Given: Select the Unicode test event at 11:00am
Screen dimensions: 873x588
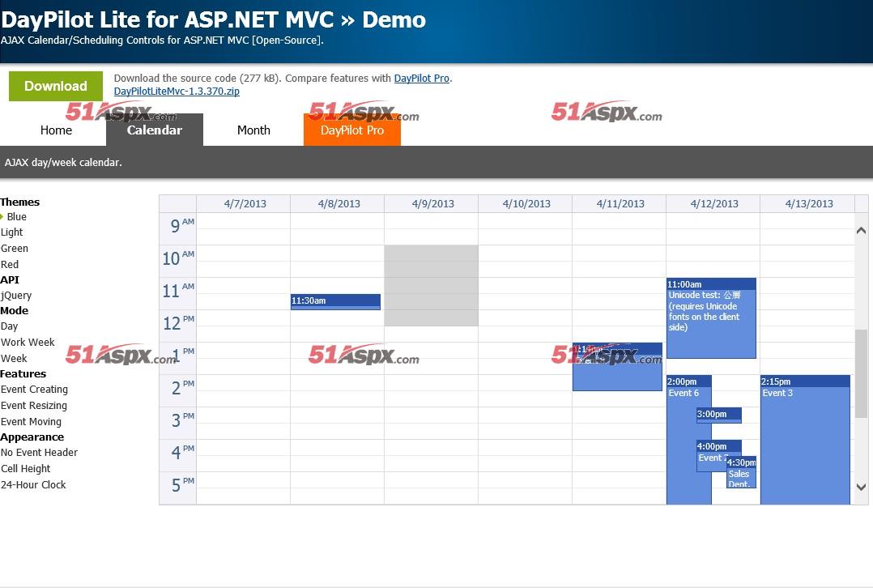Looking at the screenshot, I should tap(711, 318).
